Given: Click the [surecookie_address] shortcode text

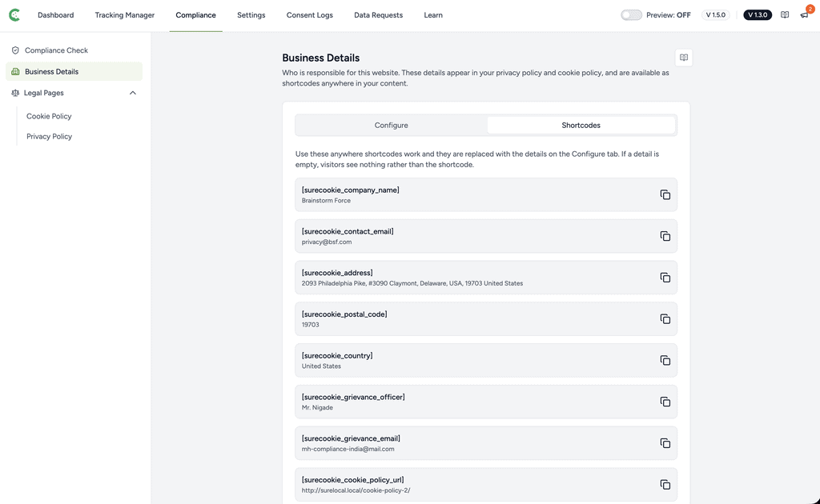Looking at the screenshot, I should coord(337,273).
